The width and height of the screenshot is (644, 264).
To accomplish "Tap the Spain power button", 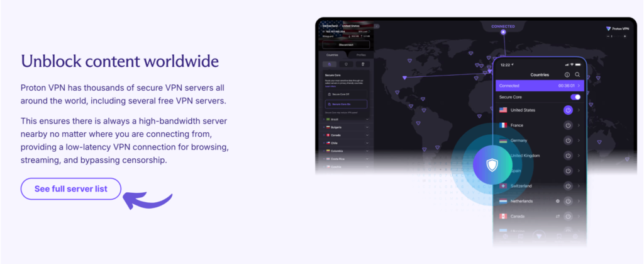I will (x=568, y=171).
